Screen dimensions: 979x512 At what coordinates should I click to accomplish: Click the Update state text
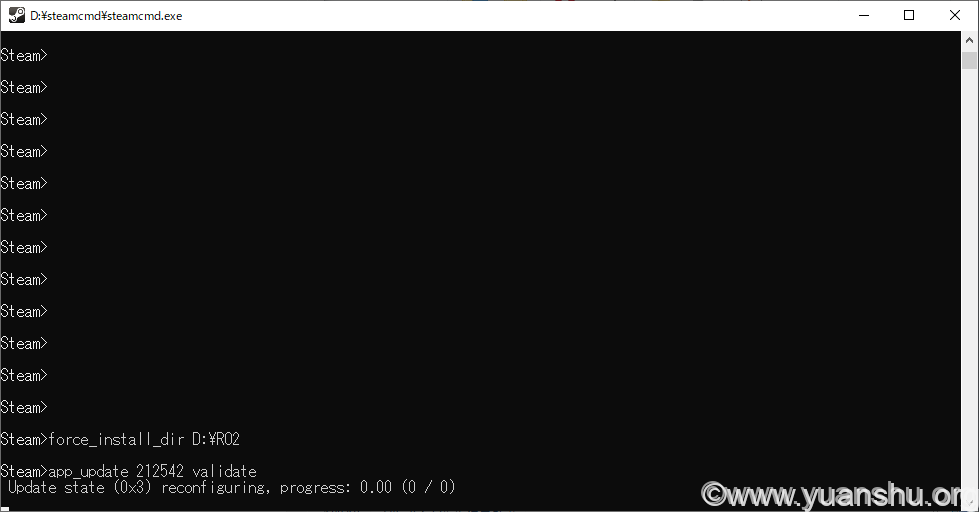coord(56,487)
